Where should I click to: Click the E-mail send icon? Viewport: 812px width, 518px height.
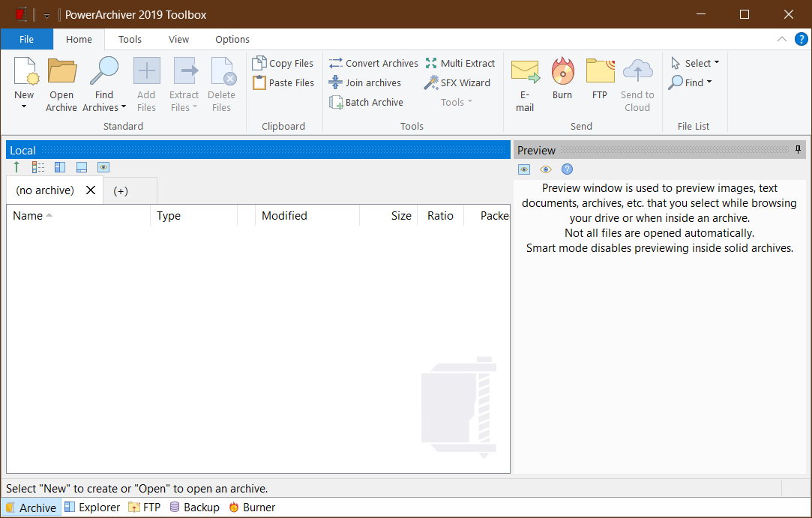pyautogui.click(x=525, y=71)
